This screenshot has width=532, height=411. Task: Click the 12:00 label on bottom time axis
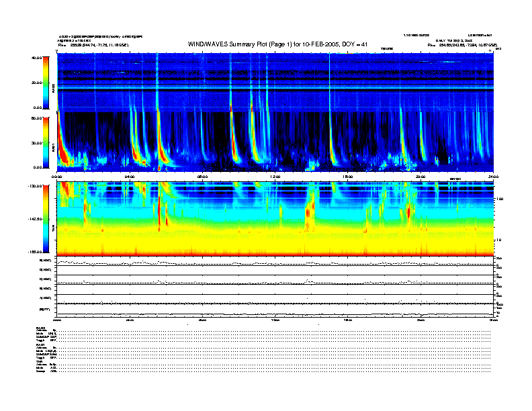(275, 320)
